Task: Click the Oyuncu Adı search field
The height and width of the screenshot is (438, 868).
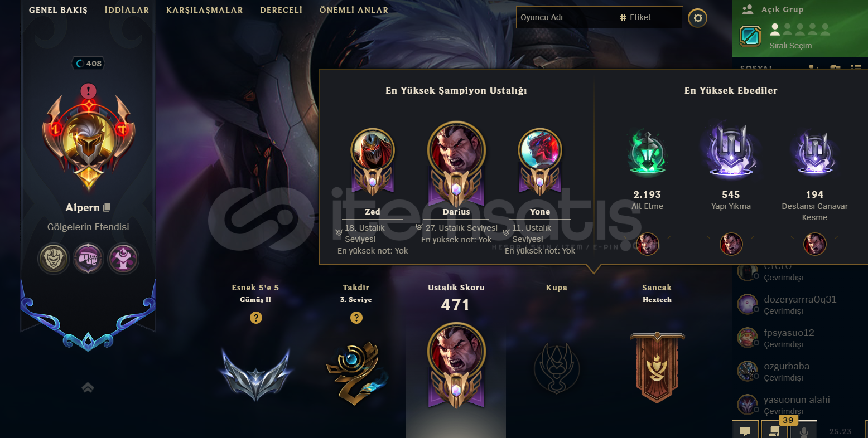Action: point(566,17)
